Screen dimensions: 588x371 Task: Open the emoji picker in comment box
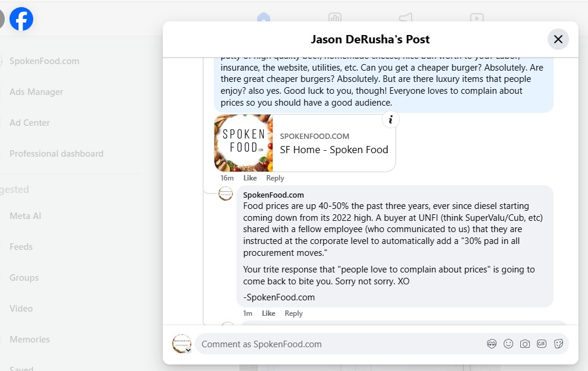pyautogui.click(x=508, y=344)
